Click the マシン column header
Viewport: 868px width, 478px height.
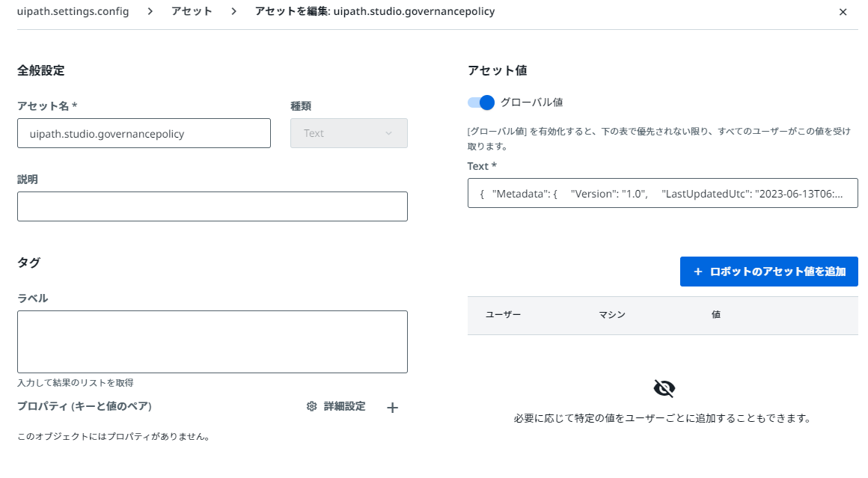611,315
